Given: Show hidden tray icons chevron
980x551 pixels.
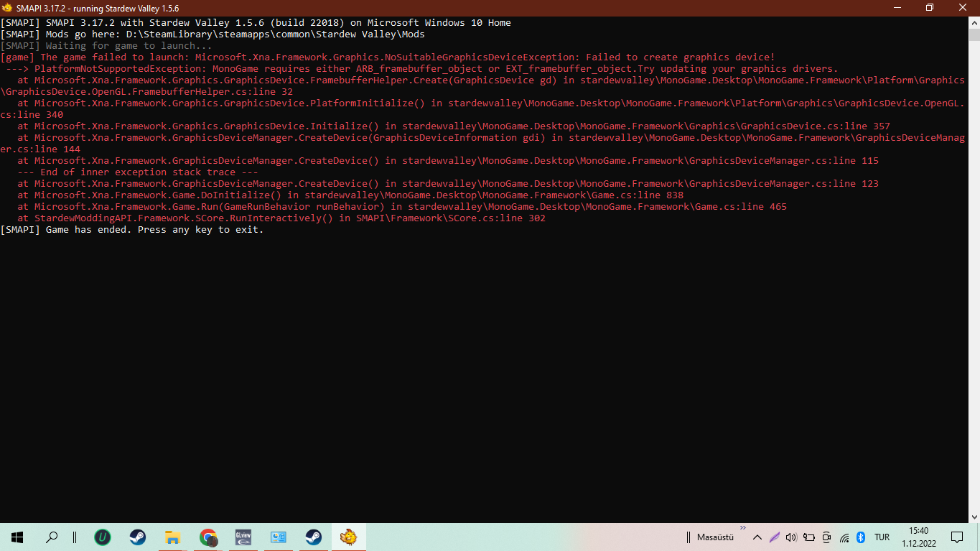Looking at the screenshot, I should (x=757, y=537).
